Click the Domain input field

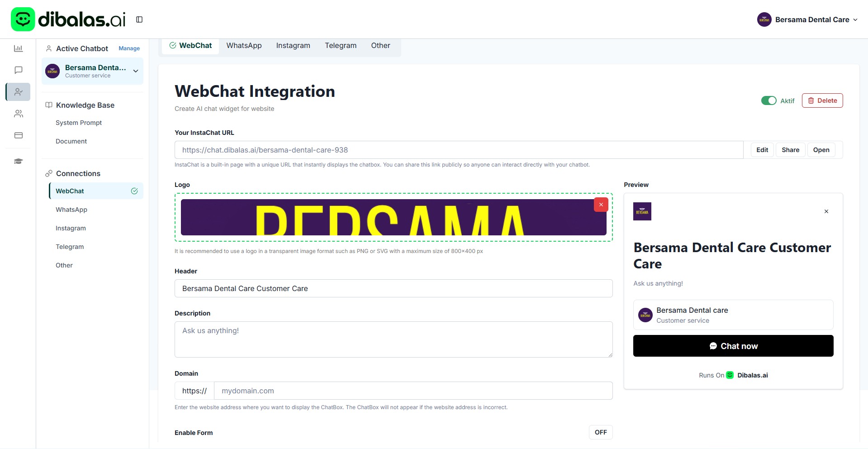[413, 391]
